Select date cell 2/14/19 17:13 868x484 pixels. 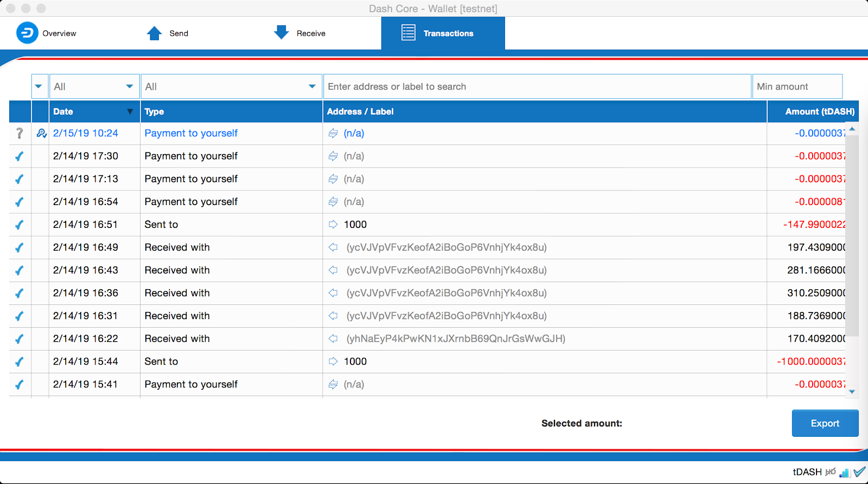[x=86, y=179]
